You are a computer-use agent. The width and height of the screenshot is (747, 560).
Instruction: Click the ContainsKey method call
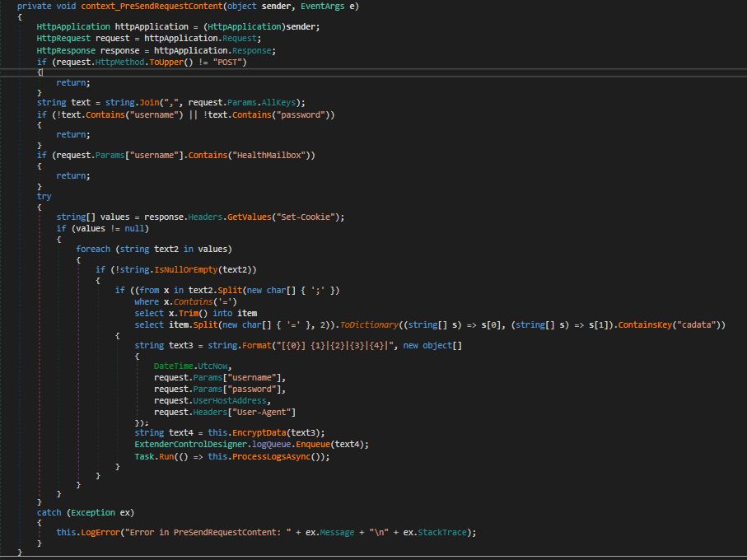pyautogui.click(x=645, y=325)
